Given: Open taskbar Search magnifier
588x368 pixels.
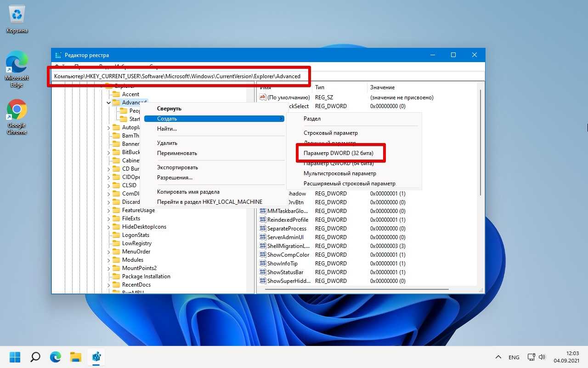Looking at the screenshot, I should [35, 357].
